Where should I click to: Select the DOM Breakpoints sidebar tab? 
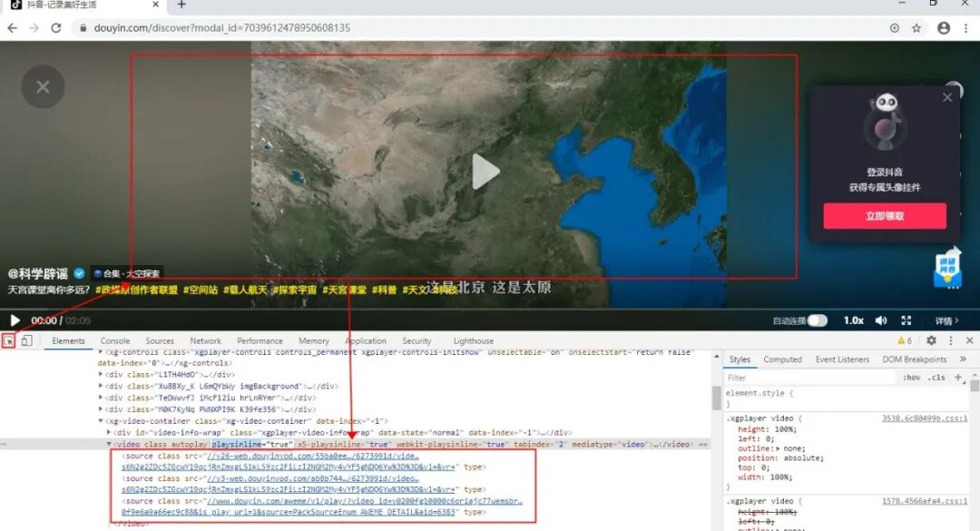pyautogui.click(x=915, y=359)
